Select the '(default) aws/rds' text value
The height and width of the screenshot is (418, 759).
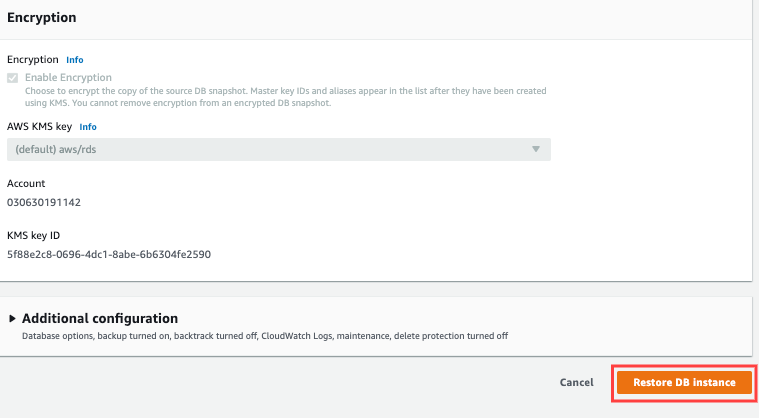(56, 149)
